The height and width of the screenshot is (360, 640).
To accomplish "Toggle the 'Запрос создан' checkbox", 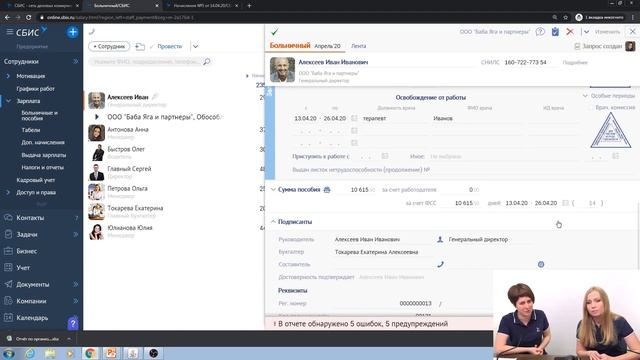I will click(x=577, y=47).
